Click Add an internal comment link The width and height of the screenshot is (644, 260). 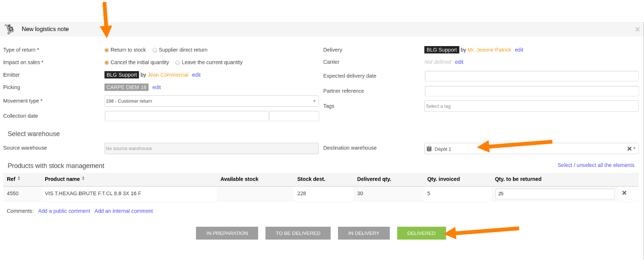pyautogui.click(x=124, y=211)
